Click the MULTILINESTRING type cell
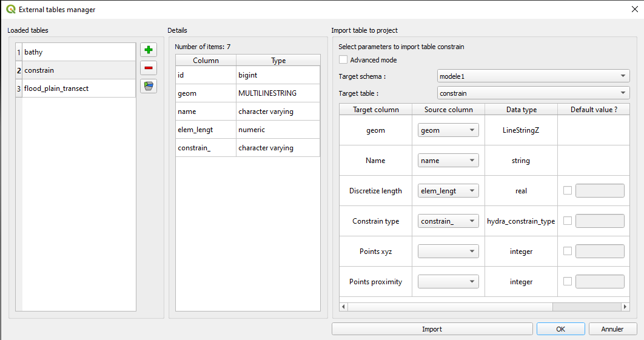The image size is (644, 340). (x=278, y=93)
